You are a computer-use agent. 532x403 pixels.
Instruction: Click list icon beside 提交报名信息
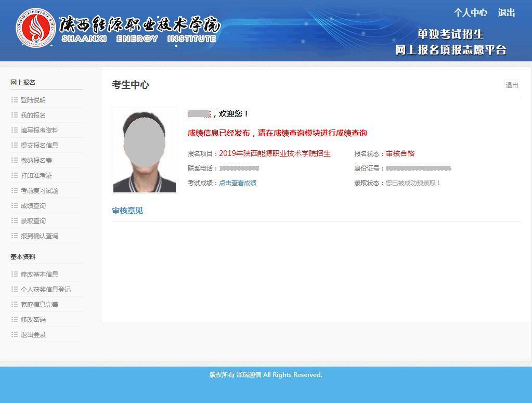click(x=15, y=146)
